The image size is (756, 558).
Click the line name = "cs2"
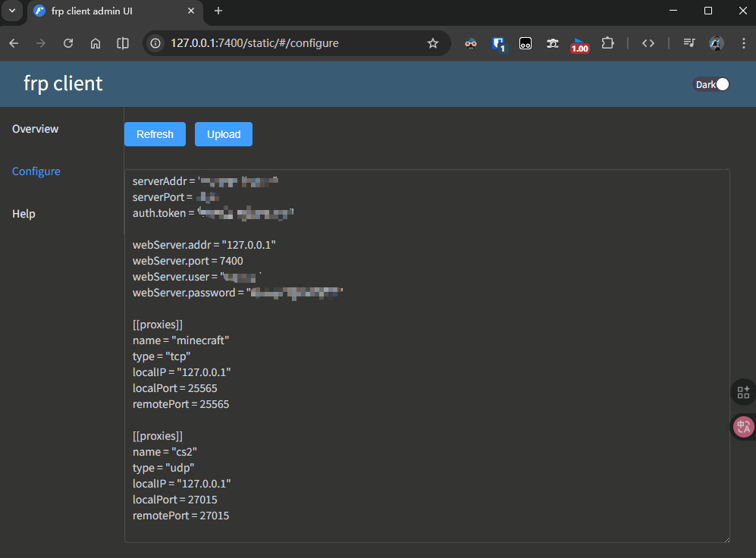[x=165, y=452]
